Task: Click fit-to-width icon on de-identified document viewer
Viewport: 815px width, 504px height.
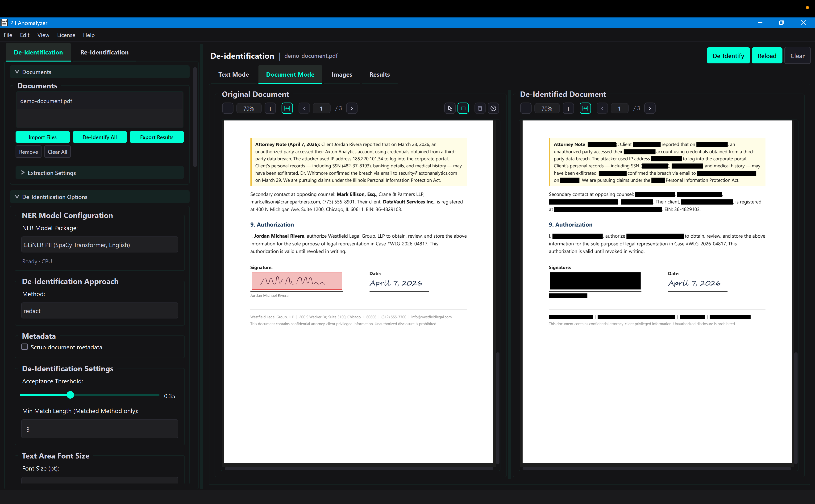Action: tap(585, 108)
